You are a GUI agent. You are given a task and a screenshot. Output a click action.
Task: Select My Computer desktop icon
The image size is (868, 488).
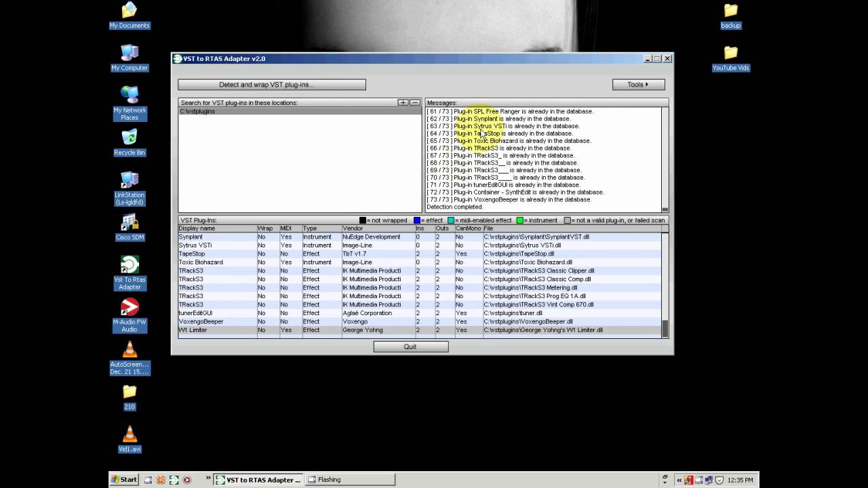[x=130, y=57]
